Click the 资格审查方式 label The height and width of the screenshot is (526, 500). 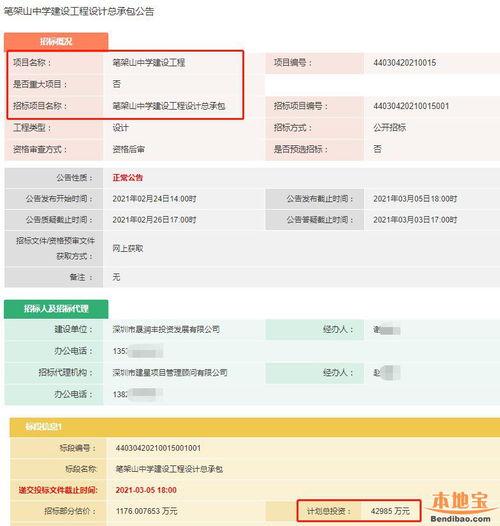(x=40, y=149)
